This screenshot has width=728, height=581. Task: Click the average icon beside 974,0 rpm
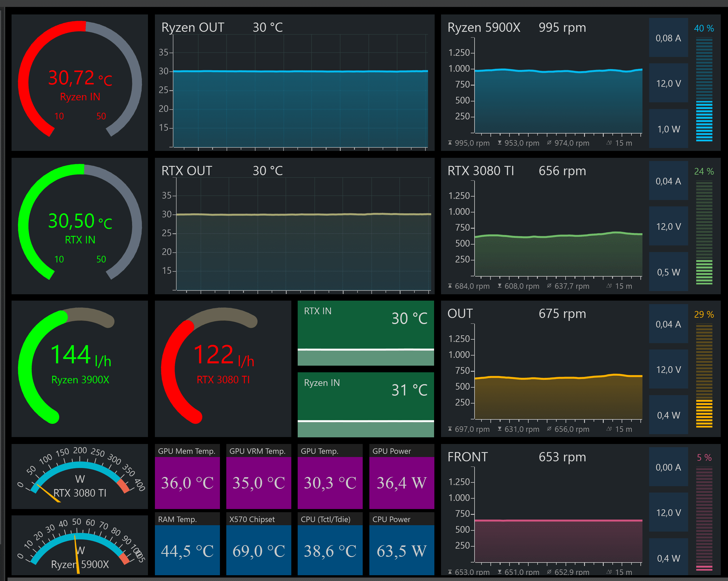(549, 143)
